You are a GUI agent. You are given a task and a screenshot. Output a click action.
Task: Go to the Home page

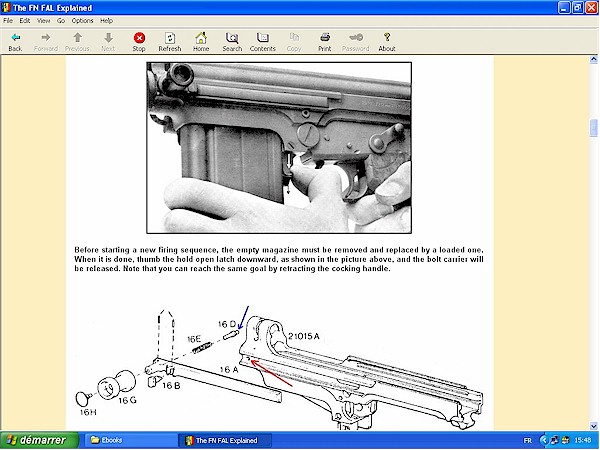tap(201, 42)
